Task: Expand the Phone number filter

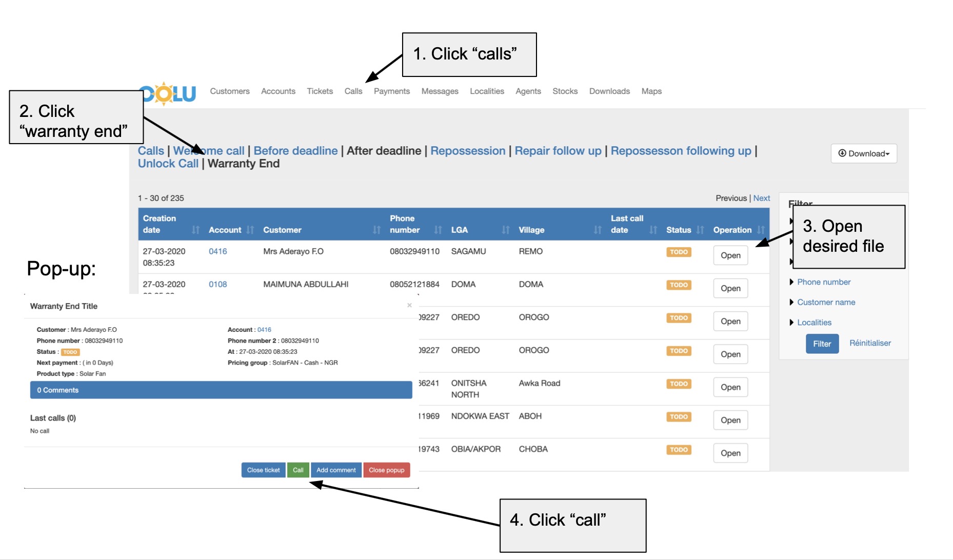Action: [823, 282]
